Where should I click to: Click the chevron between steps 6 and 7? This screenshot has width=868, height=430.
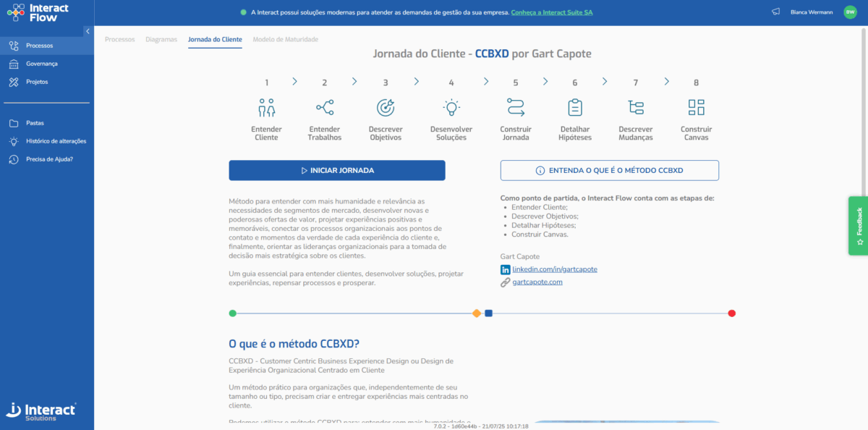(x=605, y=82)
